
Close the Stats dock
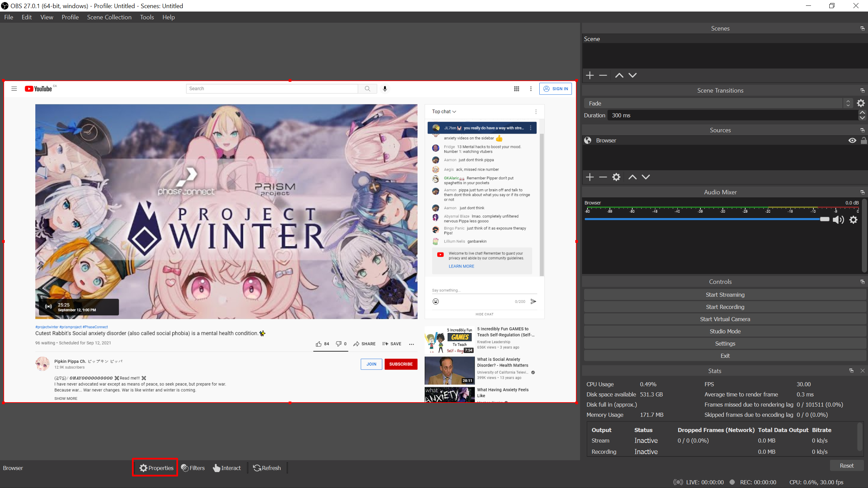(863, 371)
